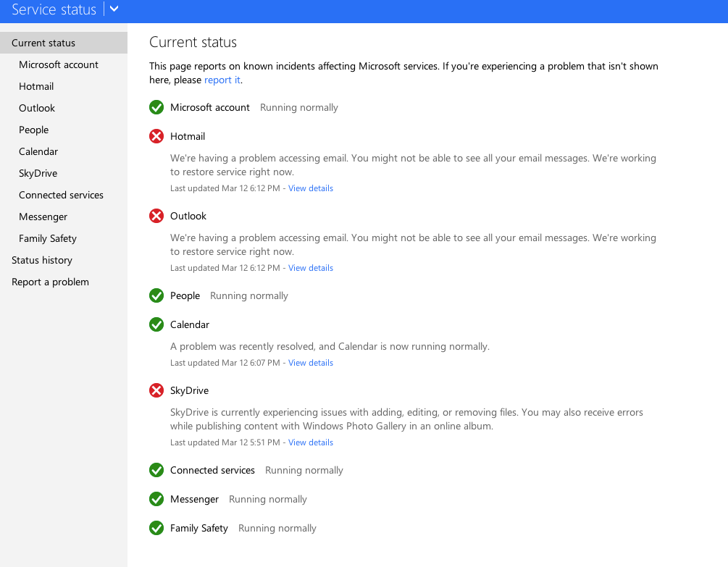The width and height of the screenshot is (728, 567).
Task: Click the red error icon next to Outlook
Action: pos(156,216)
